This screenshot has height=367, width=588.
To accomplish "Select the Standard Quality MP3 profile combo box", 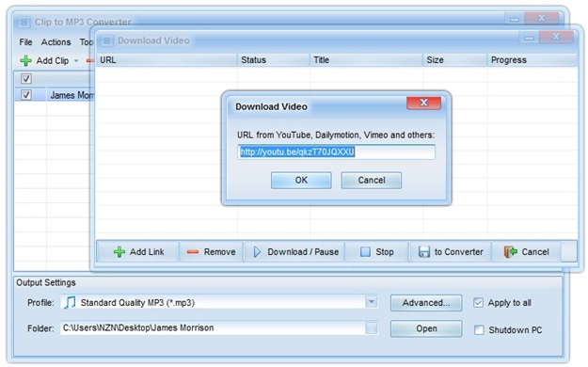I will 219,302.
